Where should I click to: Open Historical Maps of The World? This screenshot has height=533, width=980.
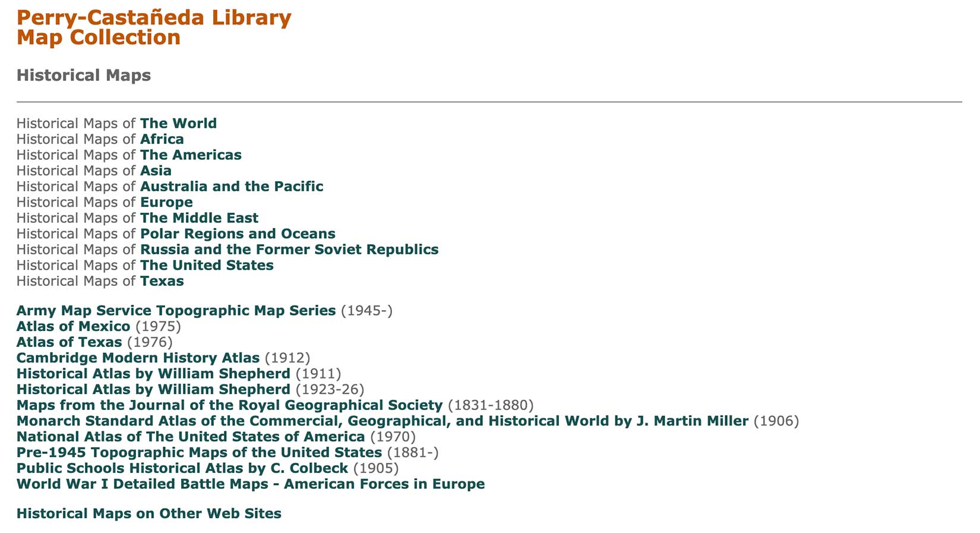point(178,124)
